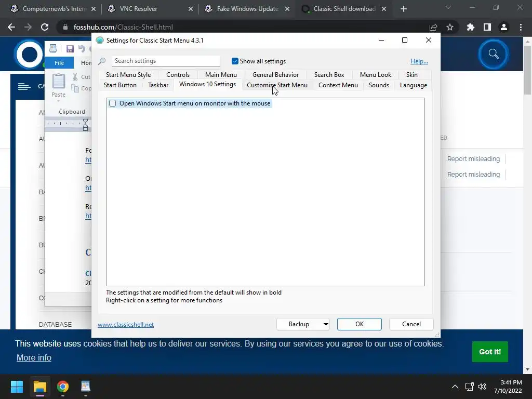
Task: Toggle the Show all settings checkbox
Action: click(x=235, y=61)
